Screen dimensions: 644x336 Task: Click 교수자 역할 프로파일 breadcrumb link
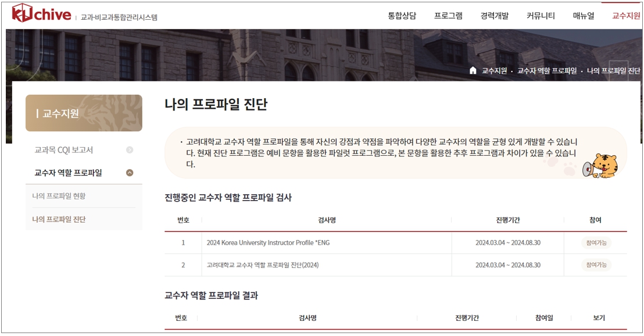547,70
